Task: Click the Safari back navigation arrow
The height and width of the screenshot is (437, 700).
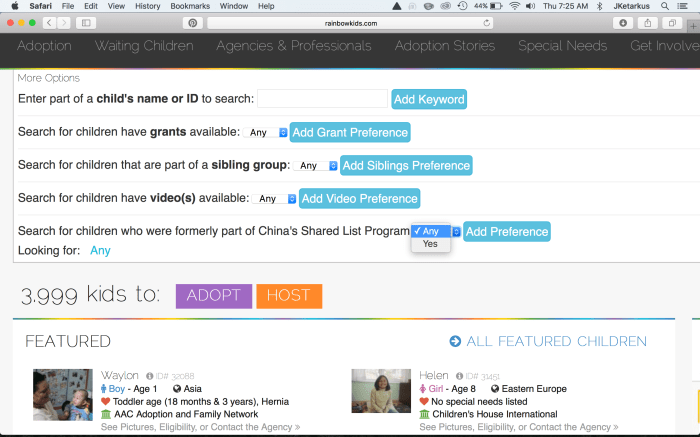Action: (x=49, y=22)
